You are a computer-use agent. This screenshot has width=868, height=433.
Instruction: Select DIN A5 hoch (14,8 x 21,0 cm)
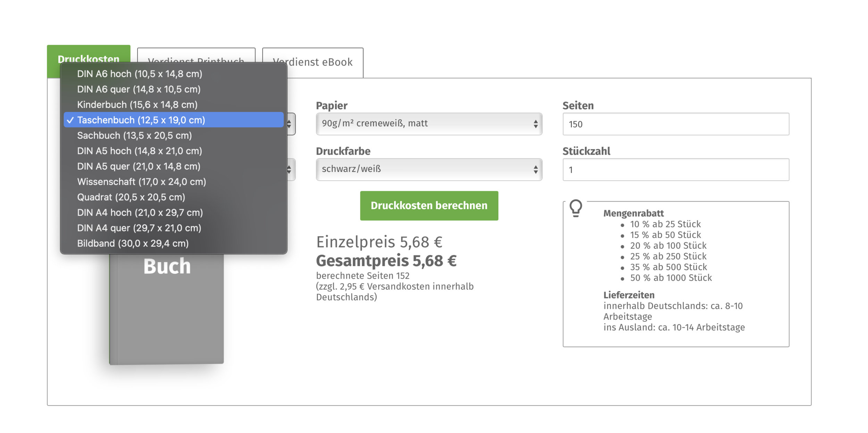pyautogui.click(x=174, y=151)
